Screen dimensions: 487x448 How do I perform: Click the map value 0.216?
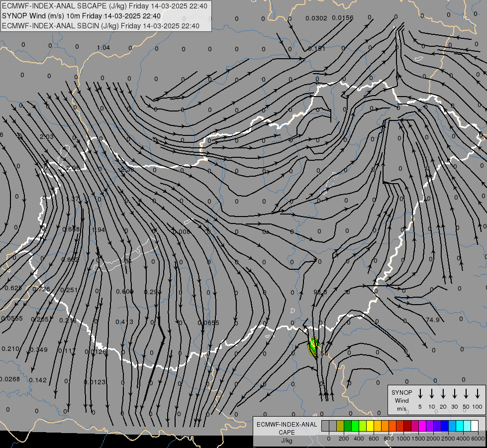[68, 321]
